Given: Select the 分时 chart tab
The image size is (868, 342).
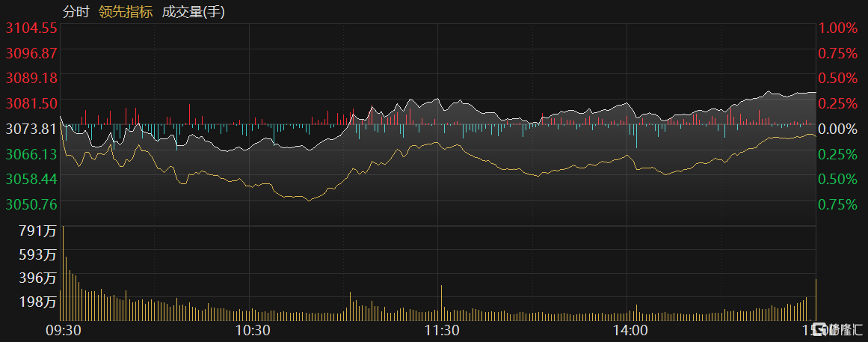Looking at the screenshot, I should coord(76,11).
